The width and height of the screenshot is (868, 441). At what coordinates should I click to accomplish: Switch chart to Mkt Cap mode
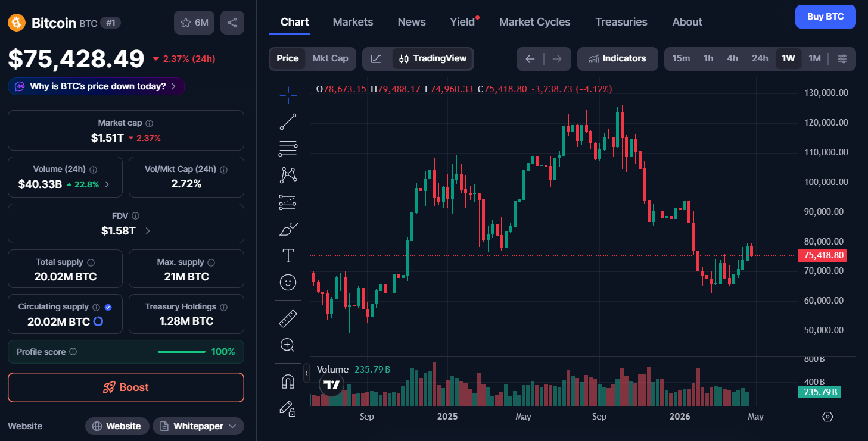(330, 58)
